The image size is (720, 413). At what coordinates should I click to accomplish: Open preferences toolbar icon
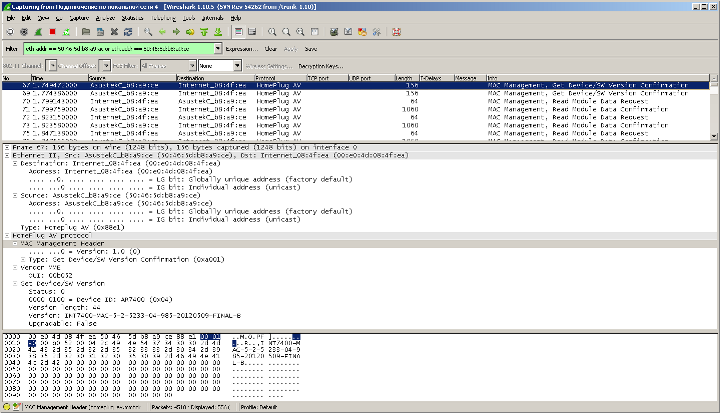point(377,32)
